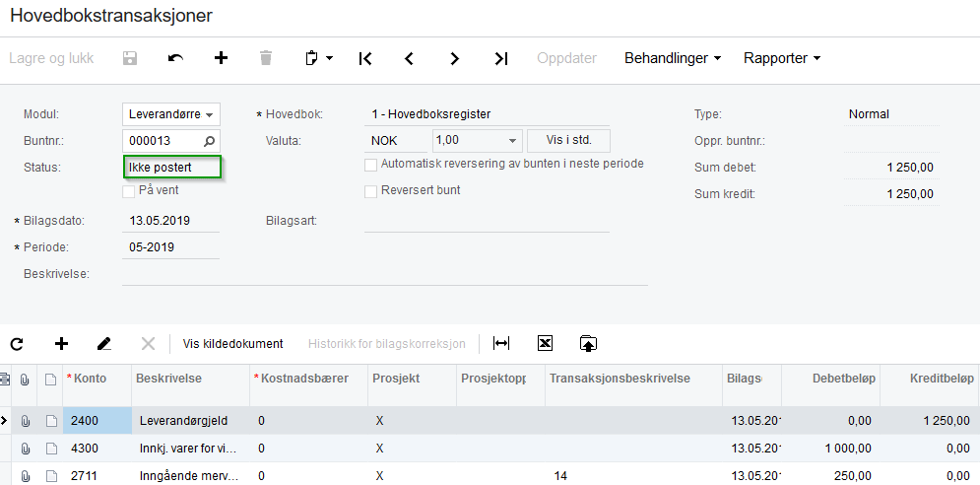Click the 'Vis i std.' button
The height and width of the screenshot is (485, 980).
click(569, 141)
